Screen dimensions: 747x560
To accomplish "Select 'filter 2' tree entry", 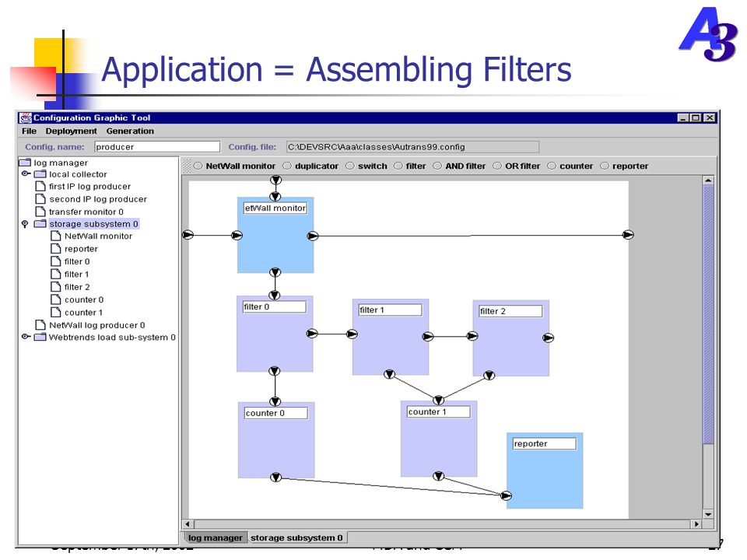I will point(77,287).
